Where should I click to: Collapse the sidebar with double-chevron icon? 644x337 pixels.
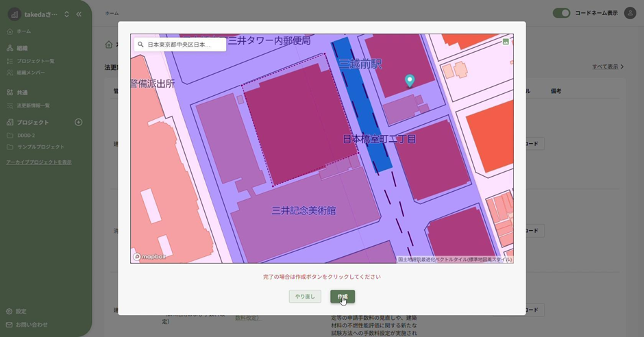click(79, 14)
